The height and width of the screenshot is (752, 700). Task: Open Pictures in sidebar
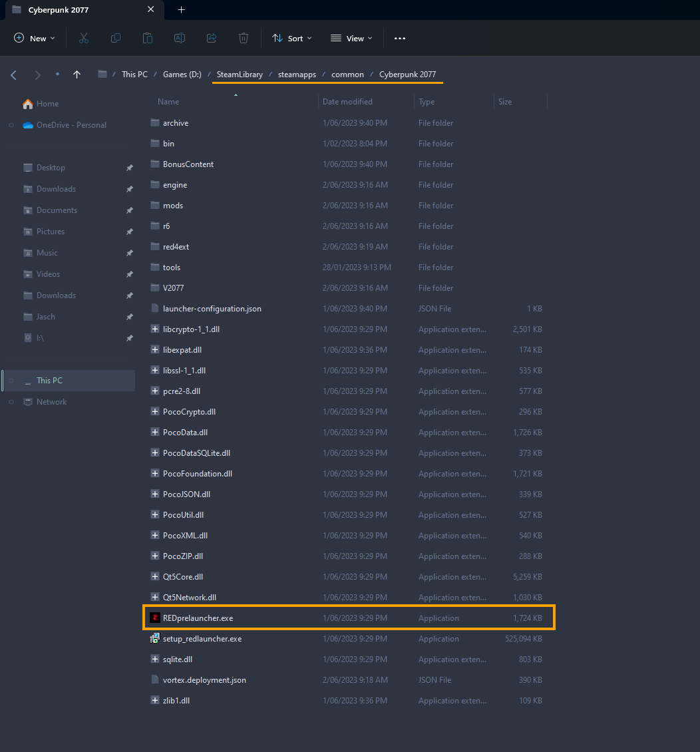[x=51, y=232]
